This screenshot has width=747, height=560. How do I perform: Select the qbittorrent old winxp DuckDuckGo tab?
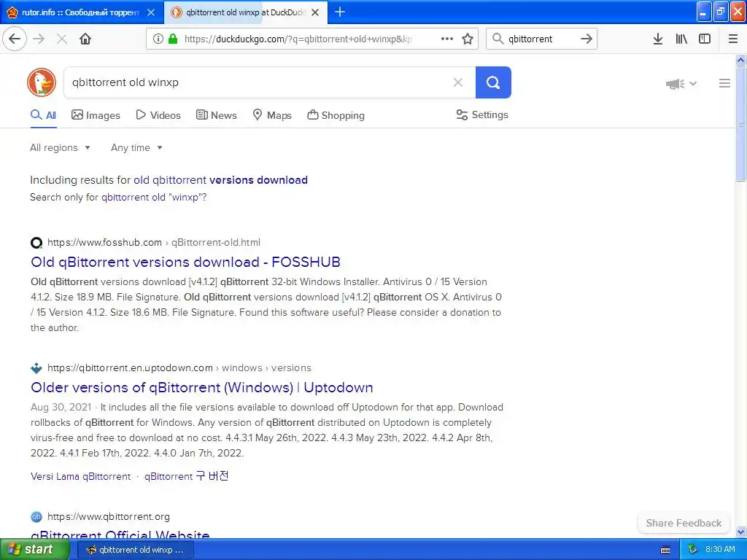(x=245, y=12)
